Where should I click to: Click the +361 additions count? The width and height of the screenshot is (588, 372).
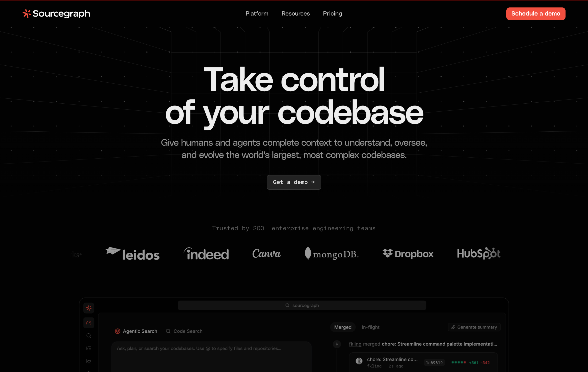[473, 362]
